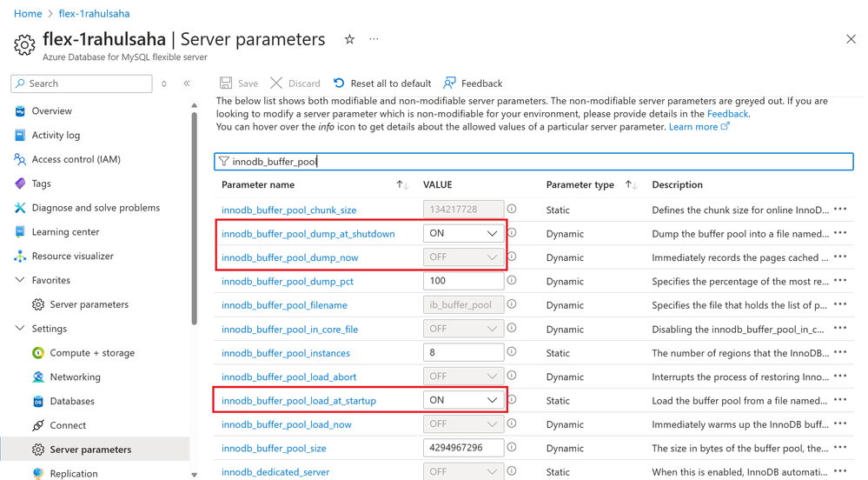Open more options for innodb_buffer_pool_chunk_size row
This screenshot has width=868, height=480.
click(x=840, y=209)
